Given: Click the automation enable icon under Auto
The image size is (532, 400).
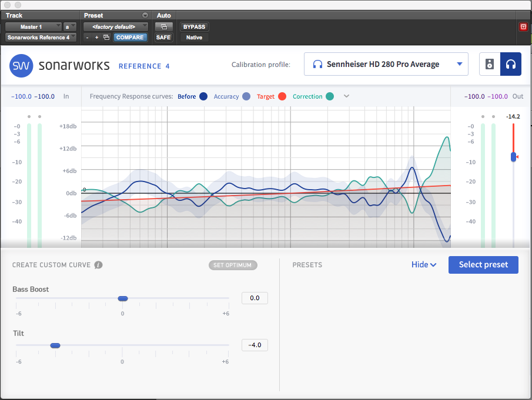Looking at the screenshot, I should click(x=164, y=26).
